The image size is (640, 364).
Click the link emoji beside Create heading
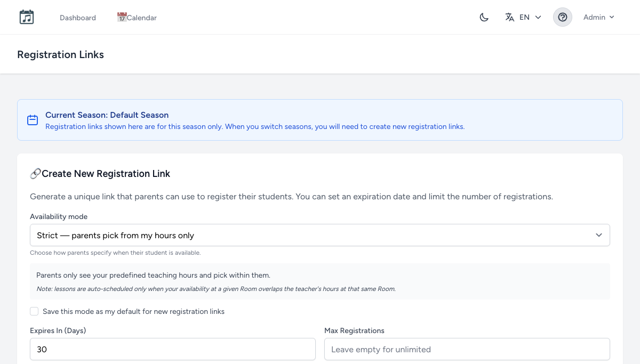[x=36, y=174]
